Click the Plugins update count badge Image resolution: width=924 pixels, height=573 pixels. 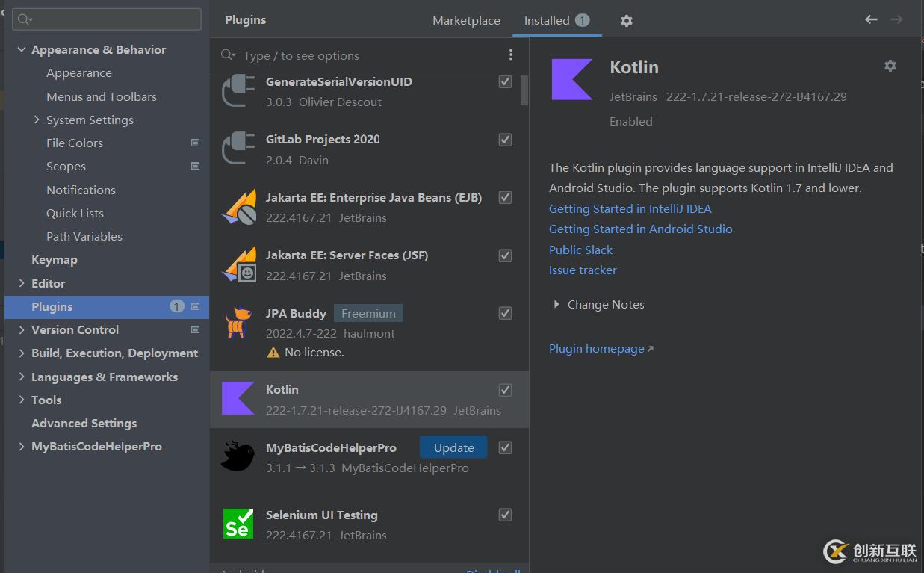pos(177,306)
